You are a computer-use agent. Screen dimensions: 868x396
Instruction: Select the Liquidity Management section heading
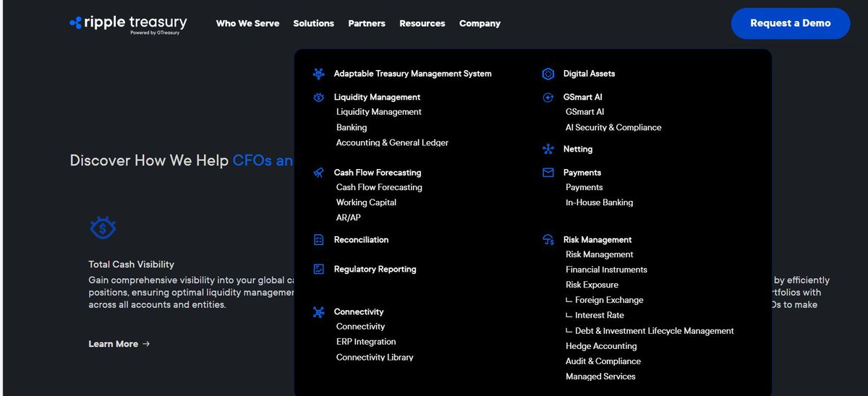click(377, 97)
